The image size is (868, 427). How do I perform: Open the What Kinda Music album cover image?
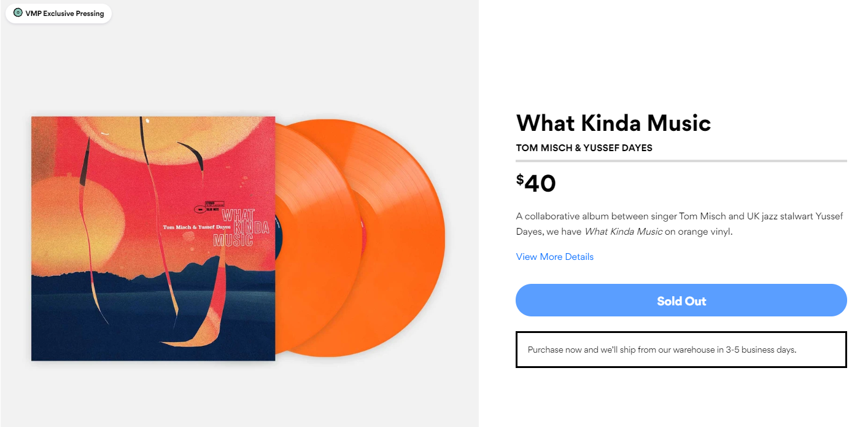click(x=153, y=238)
